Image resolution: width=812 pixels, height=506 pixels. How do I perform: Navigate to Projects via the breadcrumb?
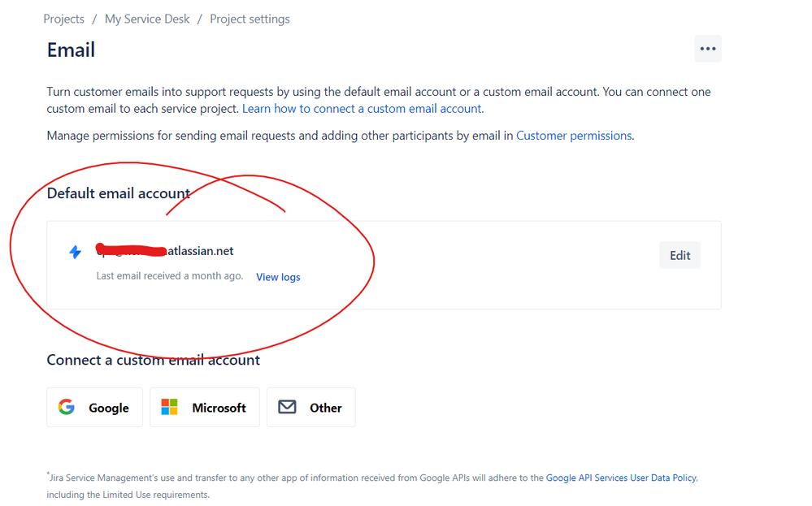tap(63, 18)
